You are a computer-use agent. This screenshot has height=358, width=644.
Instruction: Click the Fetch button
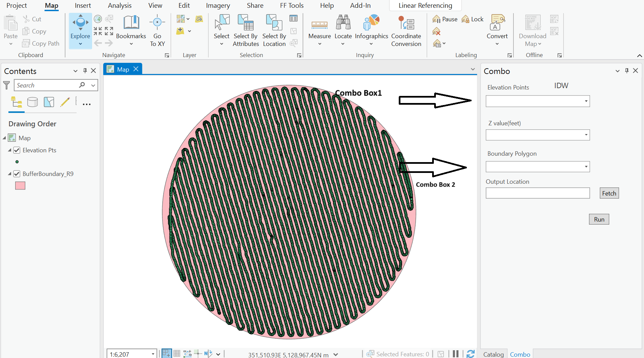coord(609,193)
